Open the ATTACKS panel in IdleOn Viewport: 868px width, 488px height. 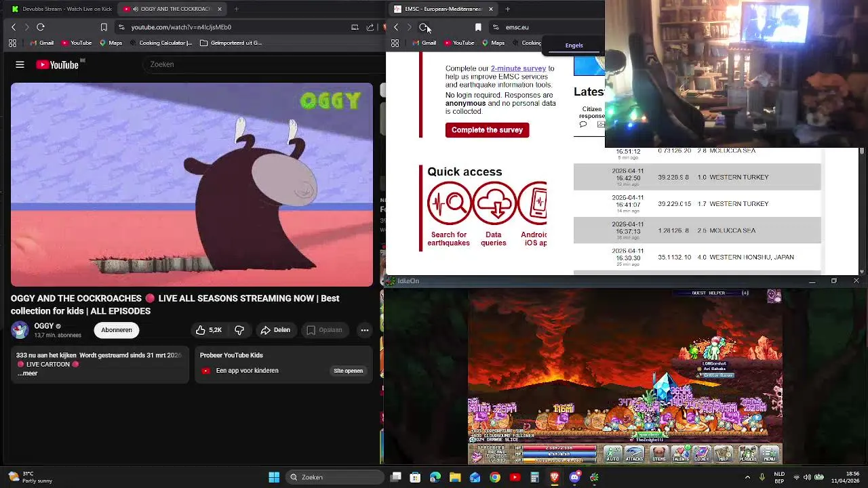(x=635, y=454)
